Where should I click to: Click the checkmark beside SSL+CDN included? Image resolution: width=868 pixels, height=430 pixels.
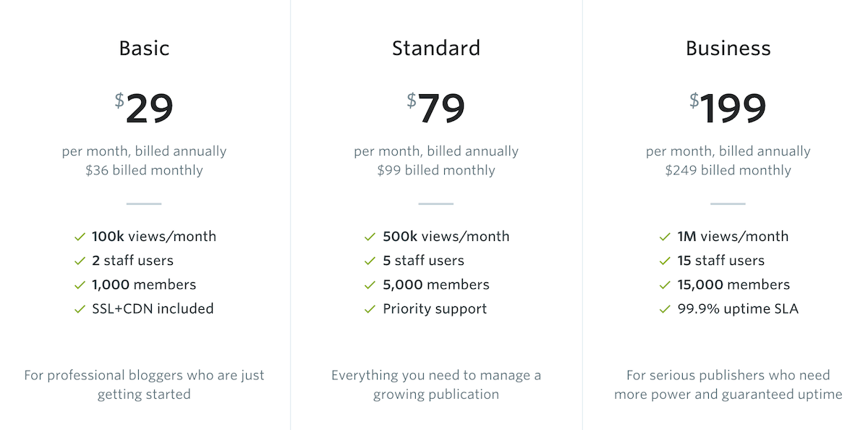pyautogui.click(x=80, y=309)
